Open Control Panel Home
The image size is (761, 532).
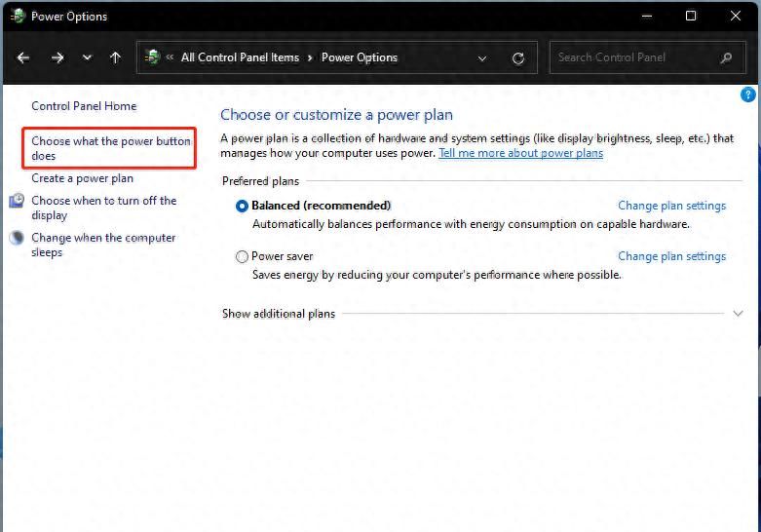point(84,106)
